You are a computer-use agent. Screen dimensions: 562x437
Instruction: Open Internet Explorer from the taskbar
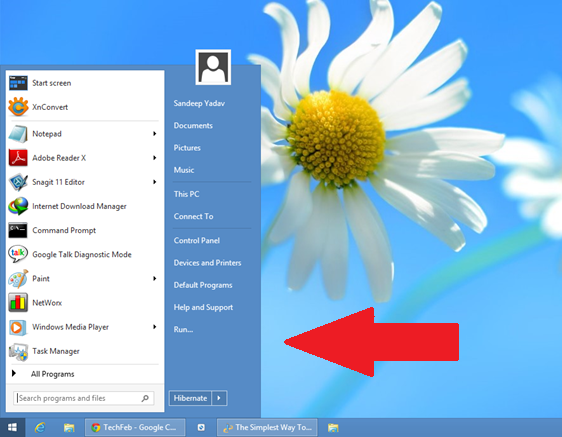click(40, 427)
